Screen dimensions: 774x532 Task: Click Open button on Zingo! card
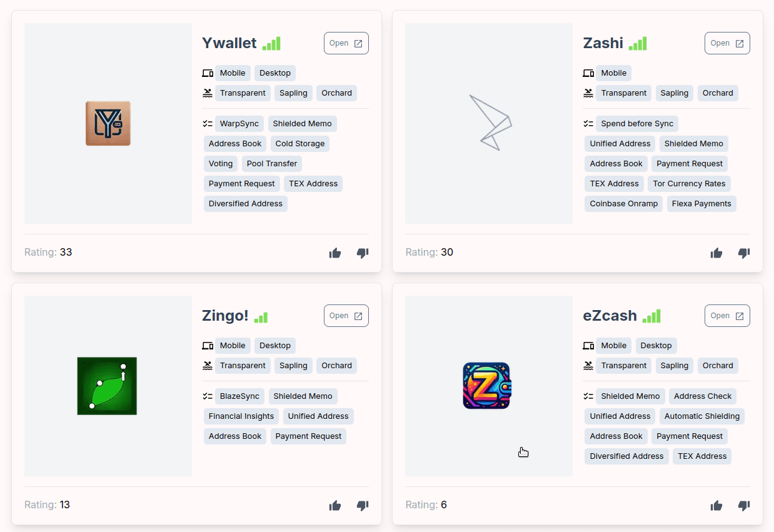tap(346, 316)
